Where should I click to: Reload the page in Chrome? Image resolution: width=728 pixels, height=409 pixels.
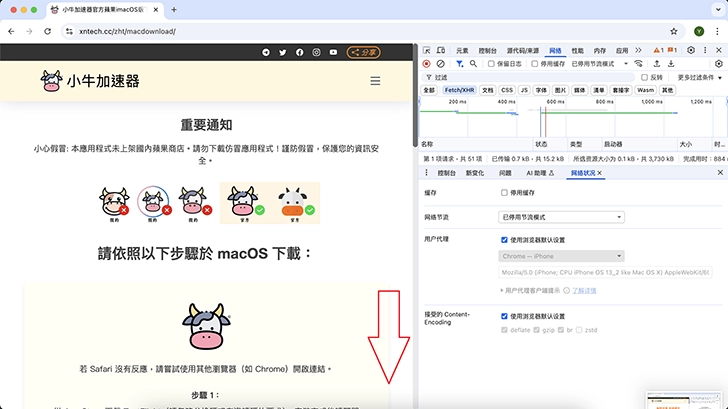click(47, 32)
